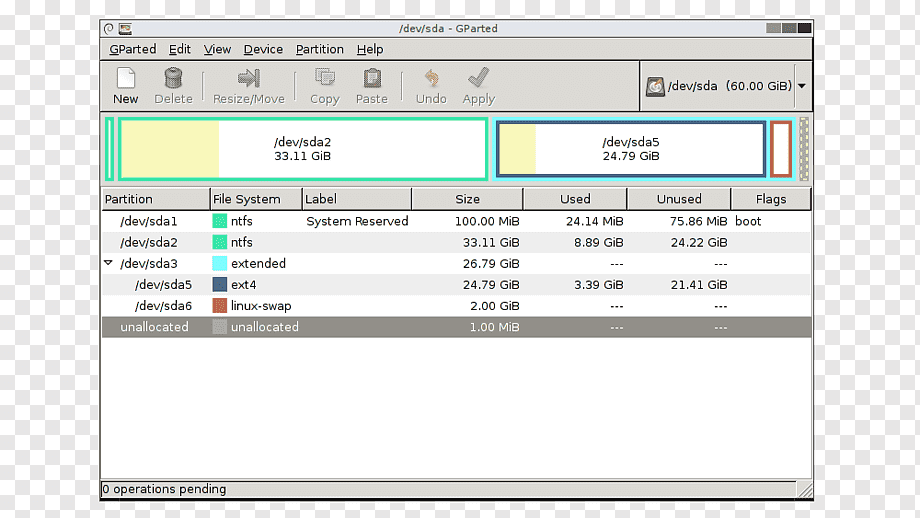Click the Delete partition trash icon
The image size is (920, 518).
[173, 78]
